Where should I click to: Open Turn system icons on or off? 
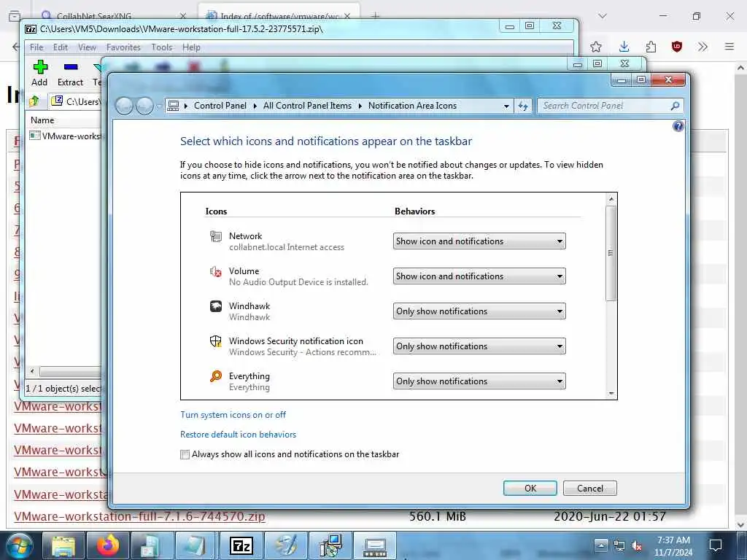click(x=233, y=415)
